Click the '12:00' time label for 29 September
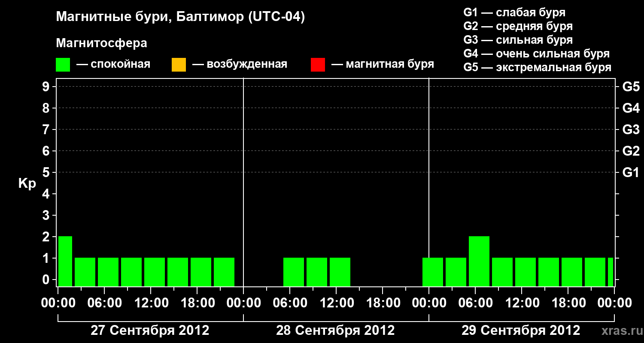 (x=522, y=303)
